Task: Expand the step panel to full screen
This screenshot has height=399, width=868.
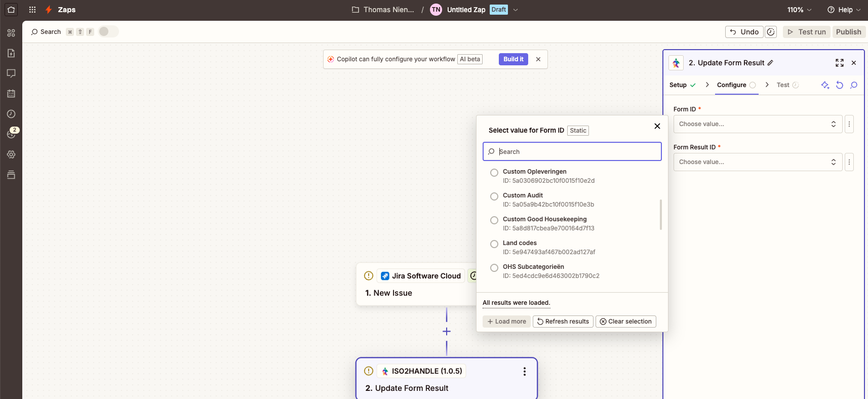Action: [x=839, y=63]
